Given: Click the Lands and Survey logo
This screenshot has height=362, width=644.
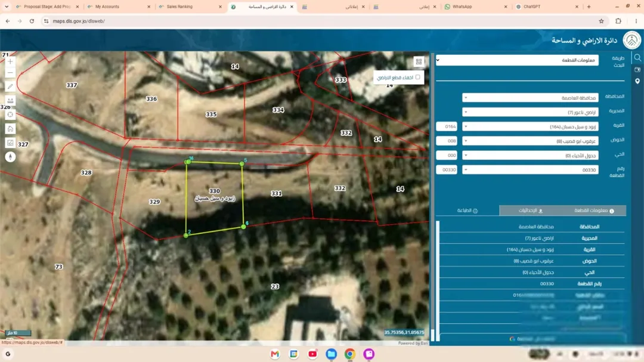Looking at the screenshot, I should (x=631, y=41).
